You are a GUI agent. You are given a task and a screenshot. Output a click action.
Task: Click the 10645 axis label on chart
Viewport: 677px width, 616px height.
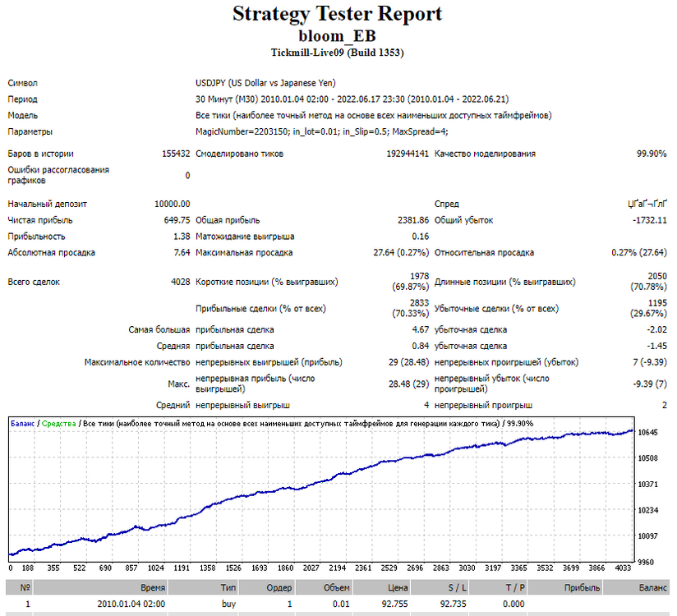point(647,433)
